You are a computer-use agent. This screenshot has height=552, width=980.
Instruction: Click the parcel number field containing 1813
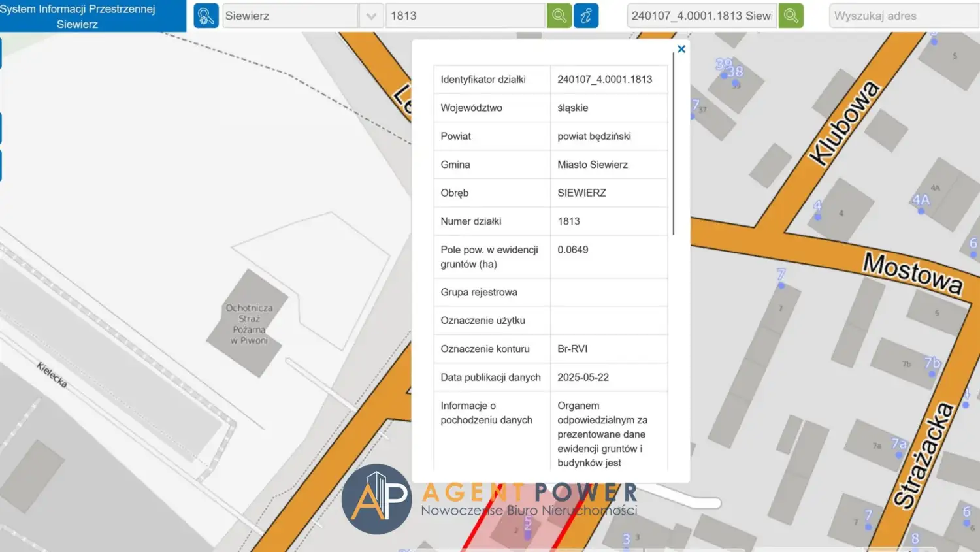(x=465, y=16)
